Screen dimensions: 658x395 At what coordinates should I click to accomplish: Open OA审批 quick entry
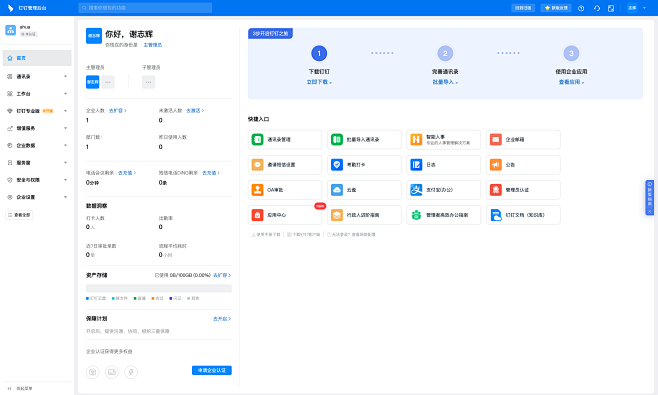[x=285, y=190]
